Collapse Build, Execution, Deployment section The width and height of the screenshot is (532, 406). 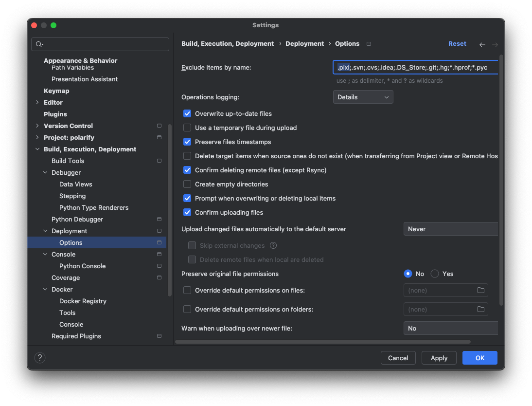(x=37, y=149)
